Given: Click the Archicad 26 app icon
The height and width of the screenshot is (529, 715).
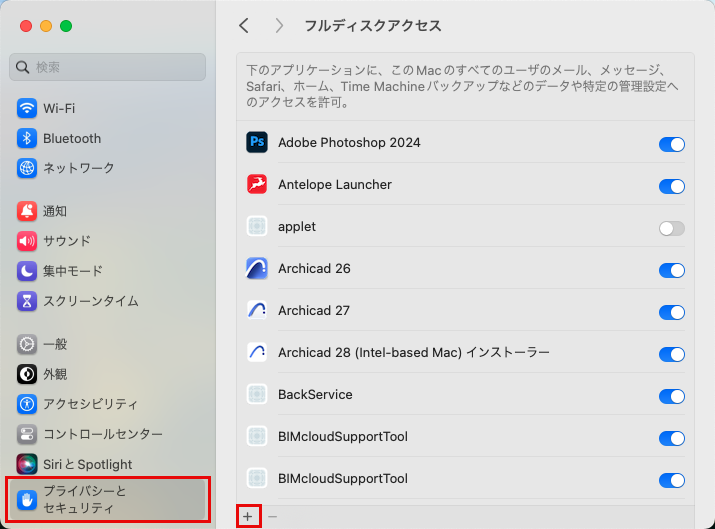Looking at the screenshot, I should click(257, 268).
